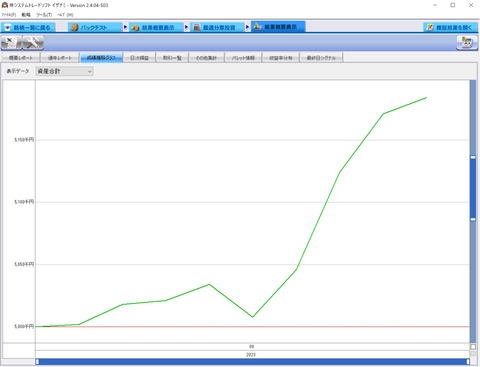
Task: Click 検証結果を開く button
Action: click(x=451, y=27)
